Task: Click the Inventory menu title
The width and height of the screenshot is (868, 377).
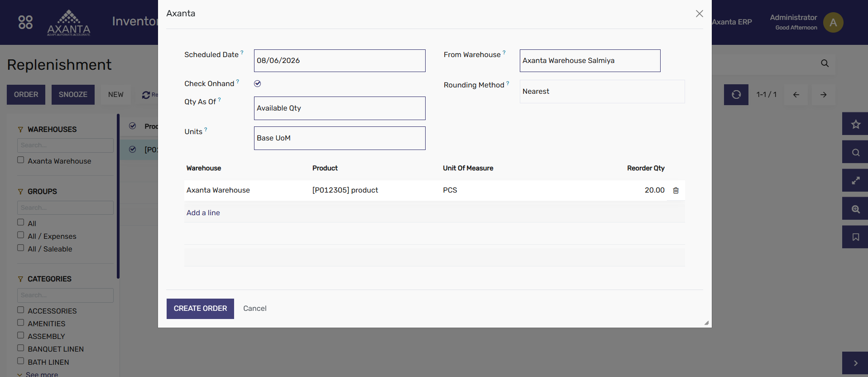Action: coord(135,21)
